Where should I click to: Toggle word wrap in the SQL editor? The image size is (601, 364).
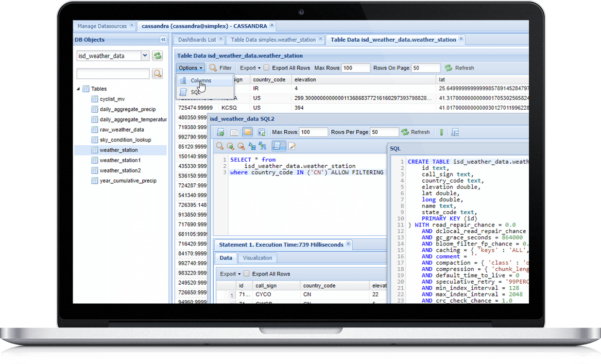click(x=278, y=146)
